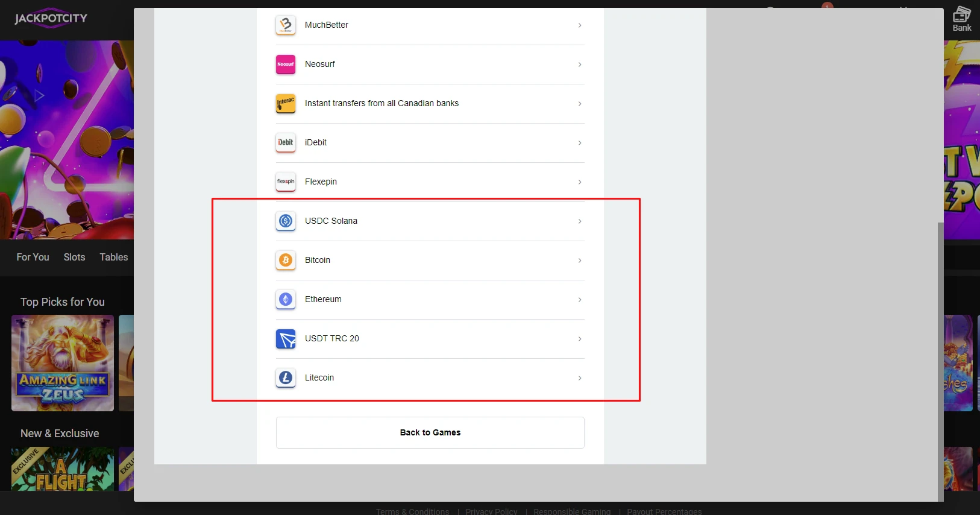Screen dimensions: 980x515
Task: Click the orange Bitcoin icon
Action: coord(286,261)
